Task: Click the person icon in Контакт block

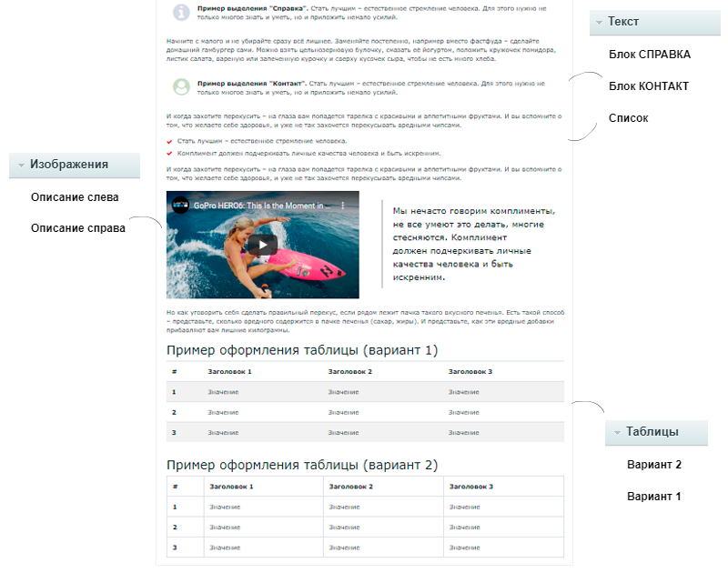Action: pos(181,86)
